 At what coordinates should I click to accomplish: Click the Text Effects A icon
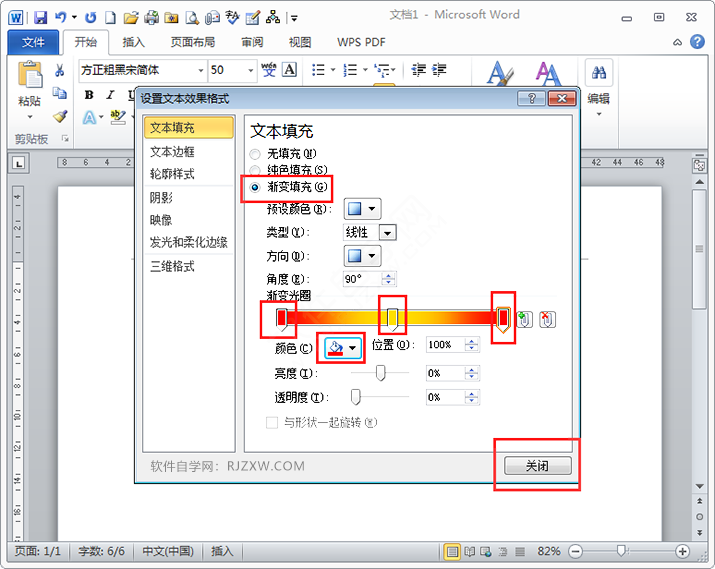pos(90,118)
